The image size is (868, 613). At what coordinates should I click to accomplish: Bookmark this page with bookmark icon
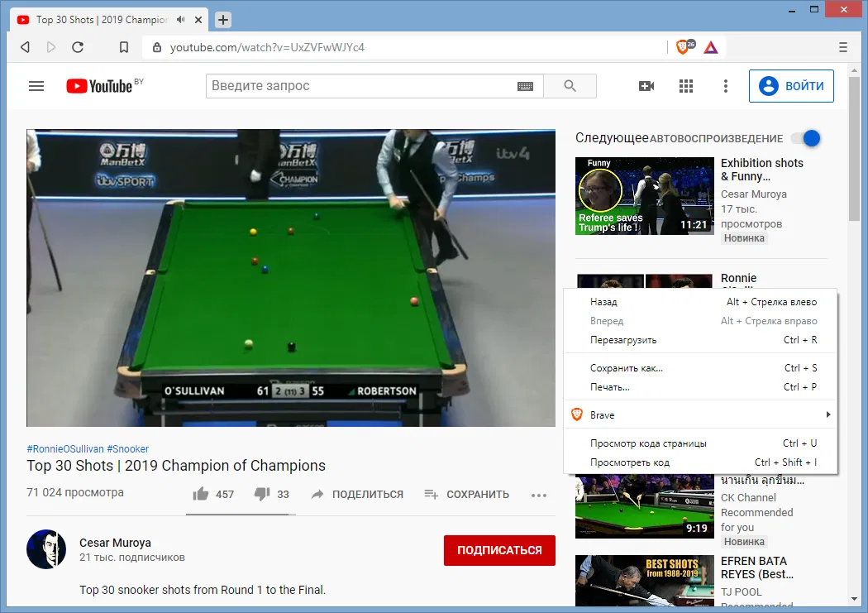[124, 47]
